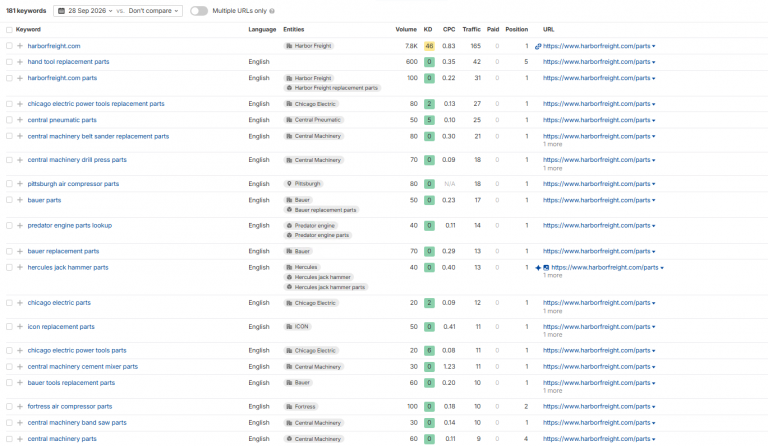The width and height of the screenshot is (768, 446).
Task: Click the Keyword column header
Action: (x=28, y=30)
